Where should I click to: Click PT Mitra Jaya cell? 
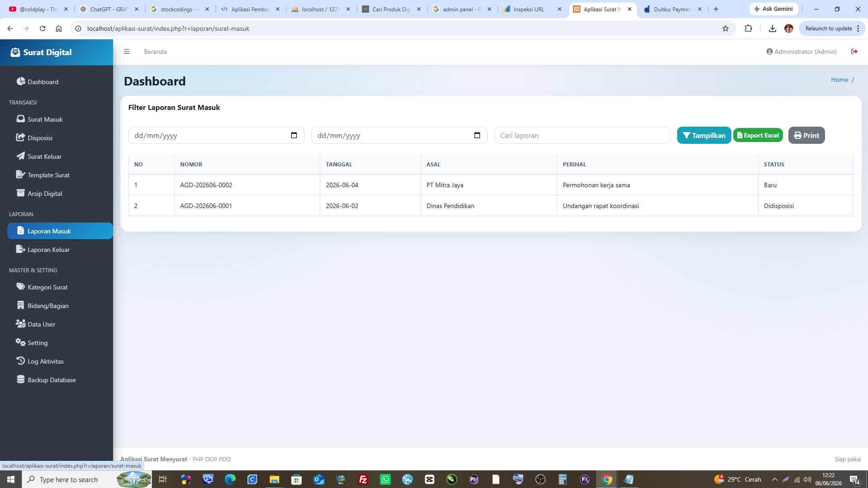(x=489, y=185)
